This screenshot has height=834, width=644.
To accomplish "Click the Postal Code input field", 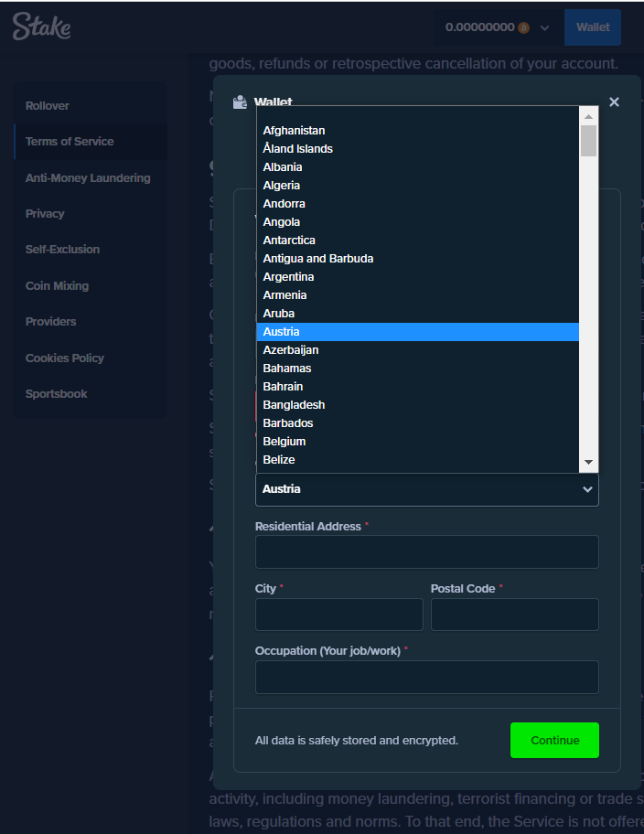I will point(514,615).
